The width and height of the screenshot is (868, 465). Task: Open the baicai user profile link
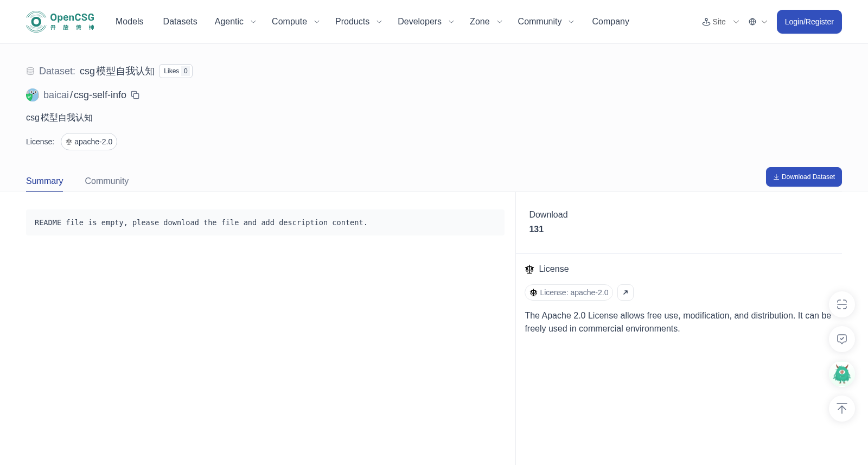pyautogui.click(x=56, y=95)
